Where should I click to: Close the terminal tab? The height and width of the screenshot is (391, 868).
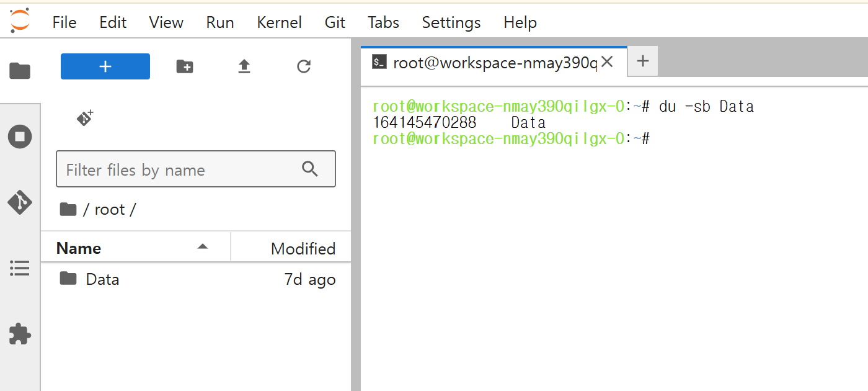tap(608, 62)
